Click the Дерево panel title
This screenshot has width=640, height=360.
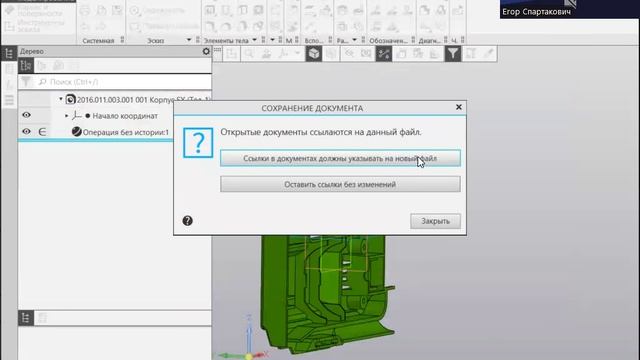pyautogui.click(x=31, y=51)
